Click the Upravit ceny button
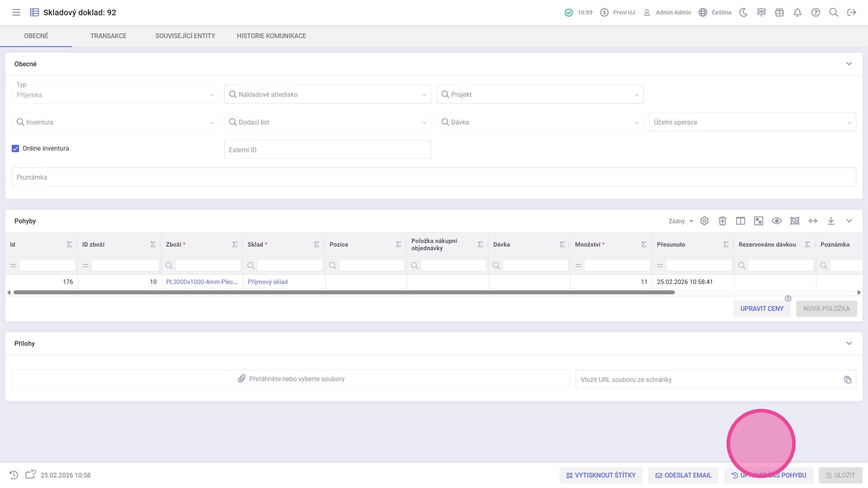 762,308
